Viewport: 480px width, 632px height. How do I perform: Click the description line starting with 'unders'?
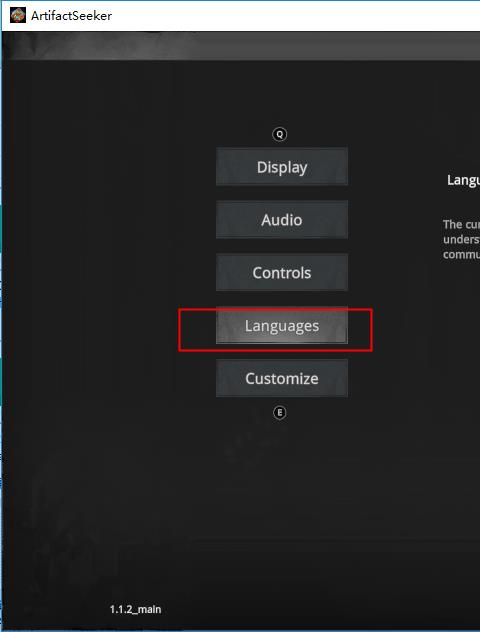pyautogui.click(x=461, y=239)
